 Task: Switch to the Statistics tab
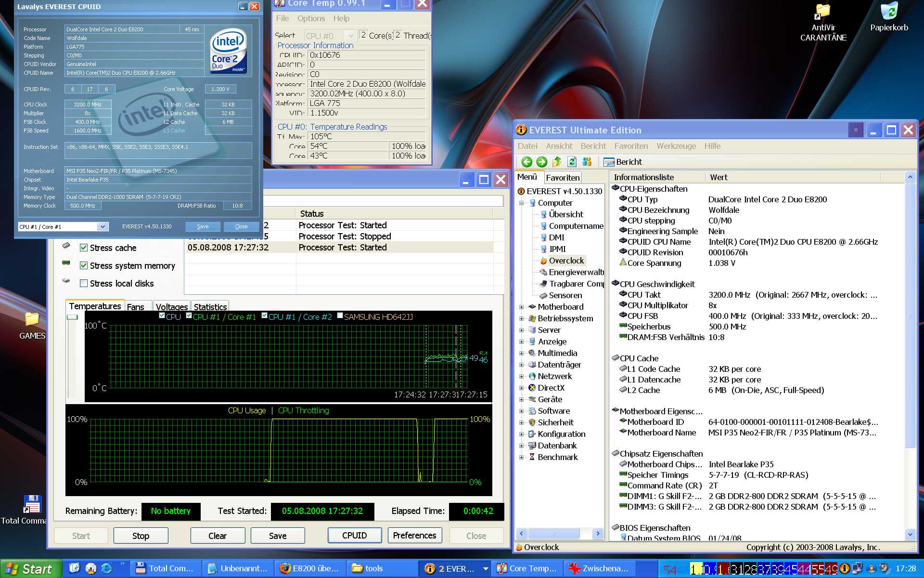(210, 307)
